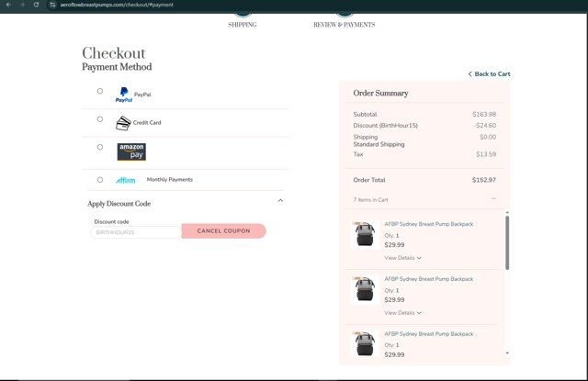Screen dimensions: 588x381
Task: Click the Credit Card label
Action: coord(147,122)
